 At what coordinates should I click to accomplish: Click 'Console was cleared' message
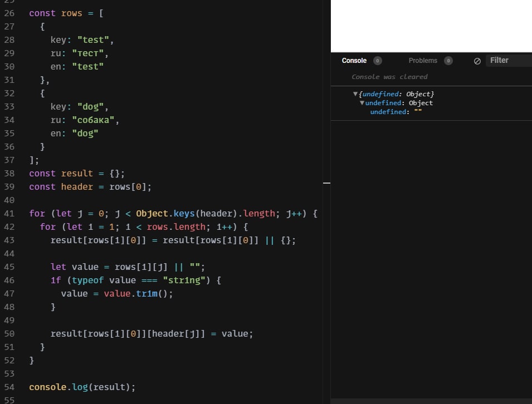point(389,77)
